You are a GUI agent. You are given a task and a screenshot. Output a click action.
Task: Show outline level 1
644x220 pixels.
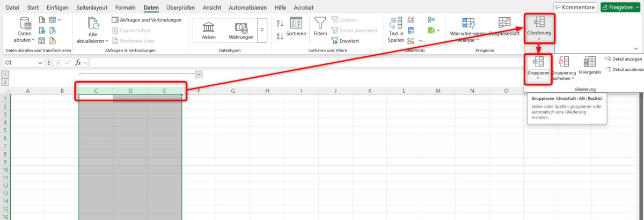point(5,75)
